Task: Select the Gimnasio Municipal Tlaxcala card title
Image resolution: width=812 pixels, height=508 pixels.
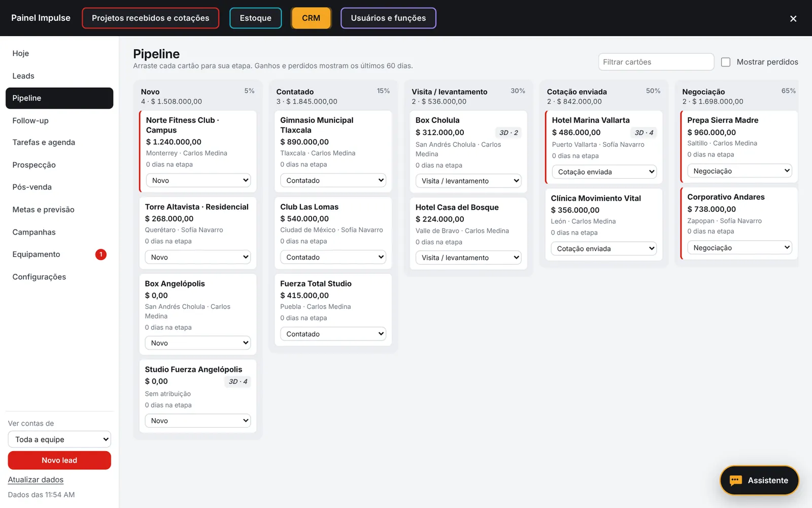Action: coord(317,125)
